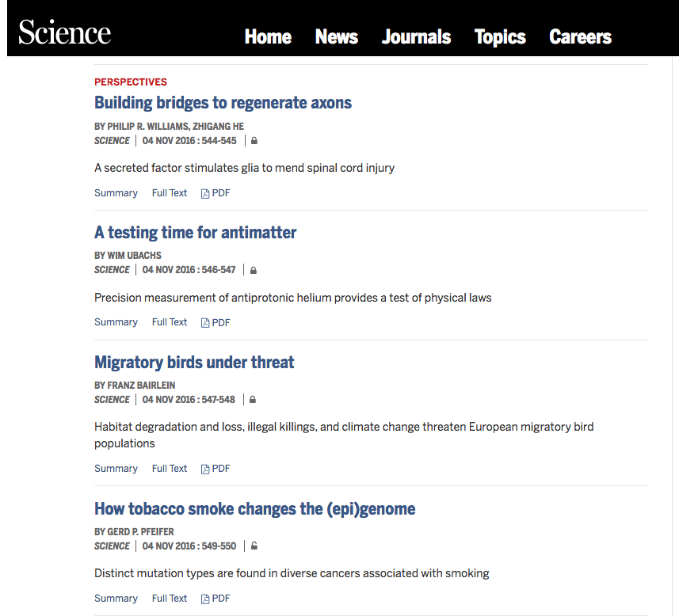679x616 pixels.
Task: Open article title Migratory birds under threat
Action: point(194,363)
